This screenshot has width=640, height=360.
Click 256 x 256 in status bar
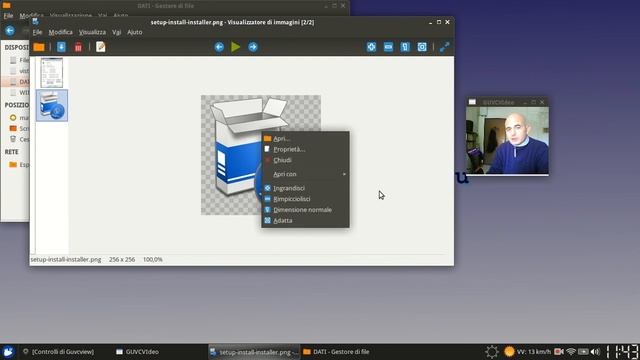coord(122,259)
